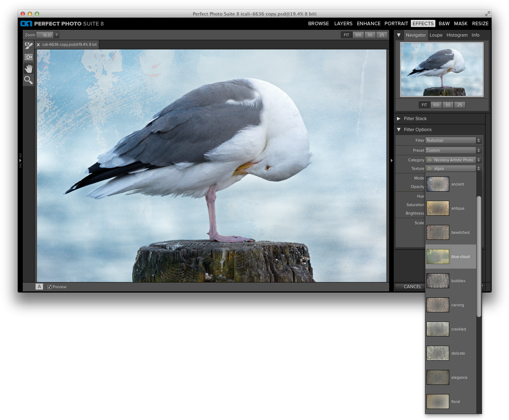This screenshot has height=420, width=509.
Task: Open the Preset dropdown showing Custom
Action: tap(453, 150)
